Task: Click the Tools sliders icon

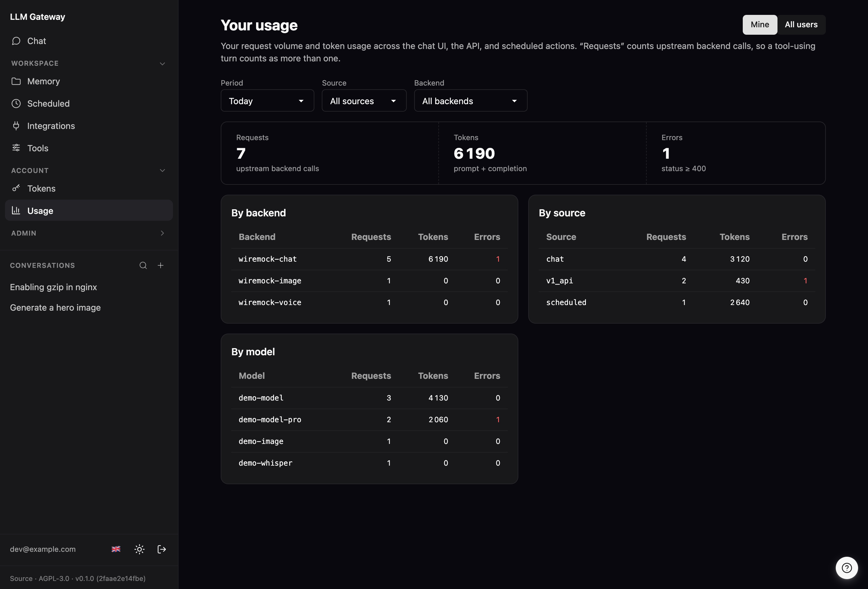Action: pos(16,148)
